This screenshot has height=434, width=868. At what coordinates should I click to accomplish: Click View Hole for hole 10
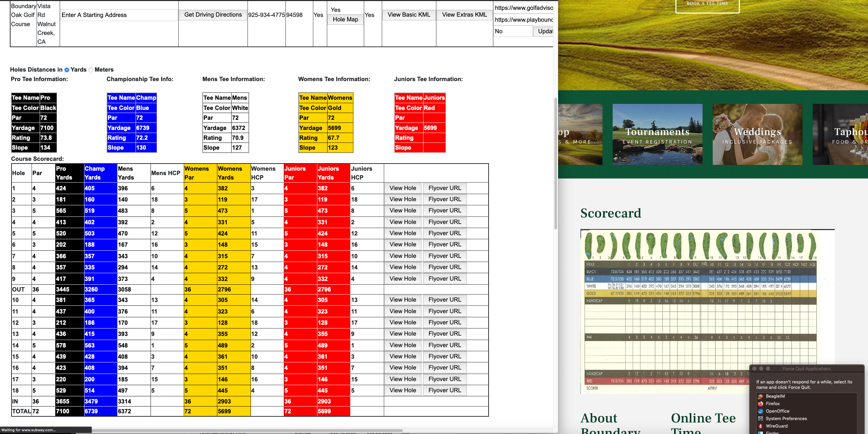[x=403, y=300]
